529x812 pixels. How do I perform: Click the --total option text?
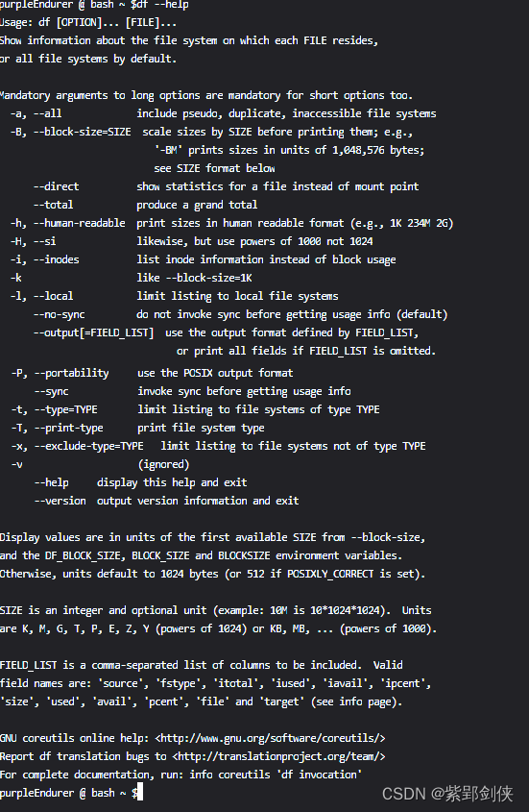point(54,205)
